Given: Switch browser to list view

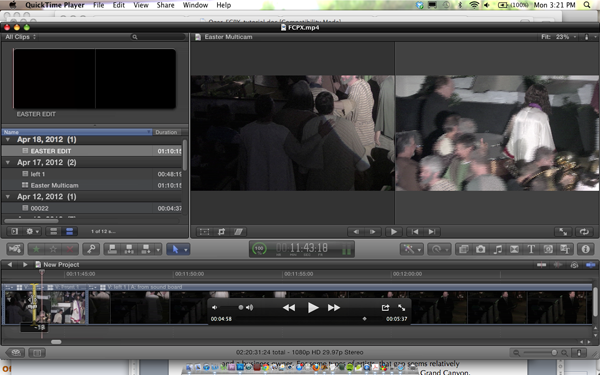Looking at the screenshot, I should [x=69, y=231].
